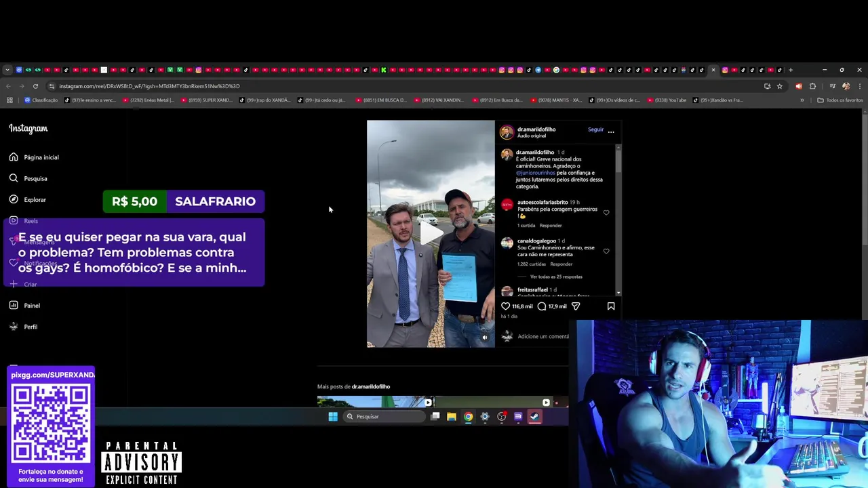
Task: Open File Explorer from the taskbar
Action: coord(452,417)
